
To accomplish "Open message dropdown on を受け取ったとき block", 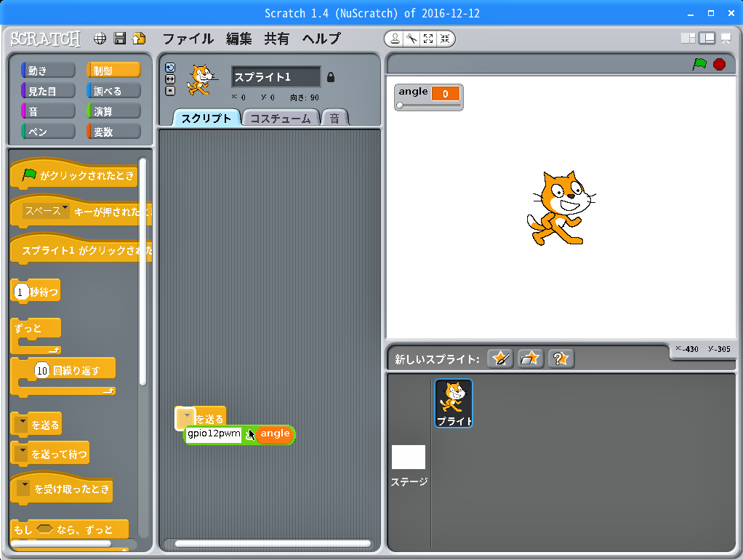I will click(x=23, y=489).
